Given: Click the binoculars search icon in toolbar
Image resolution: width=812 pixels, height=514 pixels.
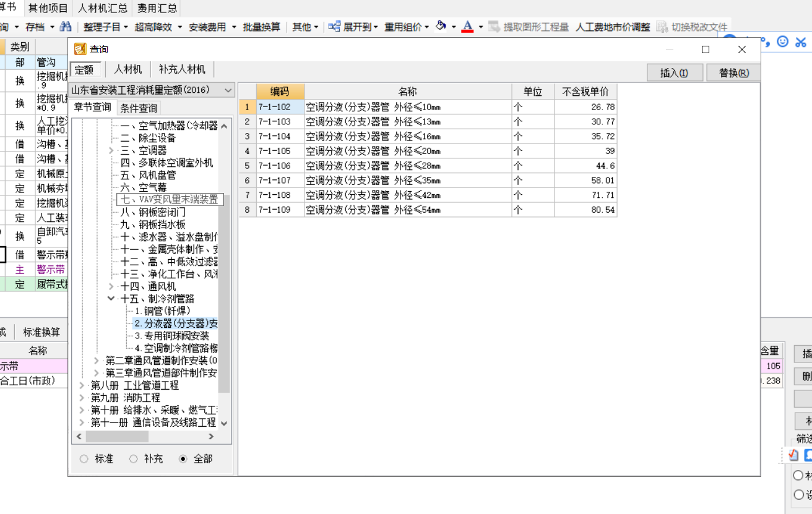Looking at the screenshot, I should pyautogui.click(x=65, y=27).
